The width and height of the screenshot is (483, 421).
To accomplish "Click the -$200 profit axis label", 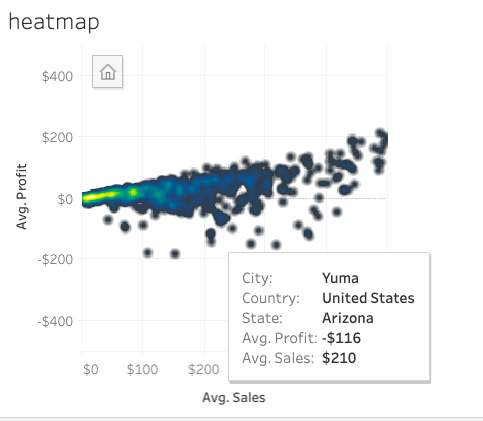I will 55,259.
